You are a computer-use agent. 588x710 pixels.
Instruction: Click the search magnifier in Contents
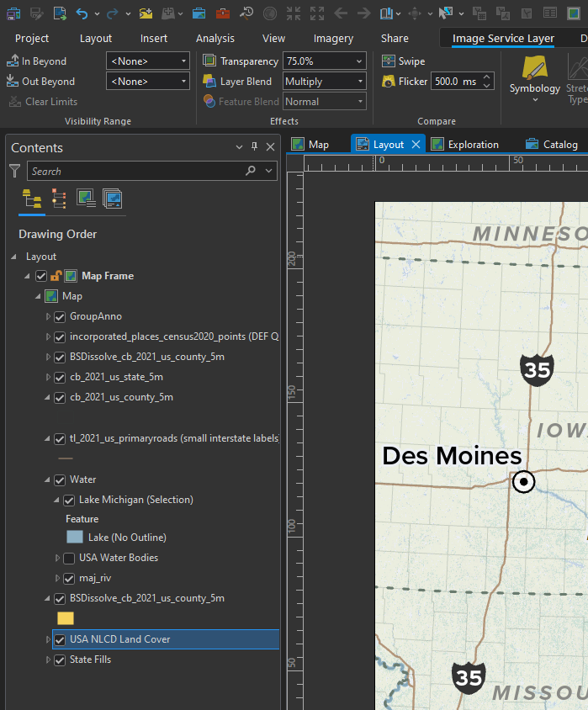(250, 171)
